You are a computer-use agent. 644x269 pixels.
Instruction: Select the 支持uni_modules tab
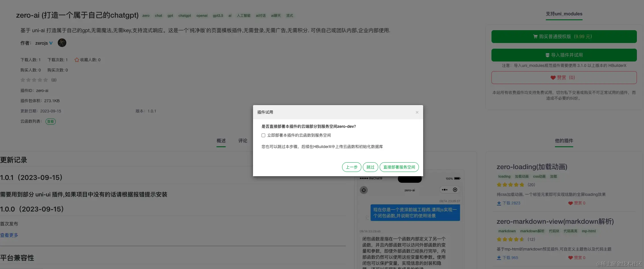(564, 14)
